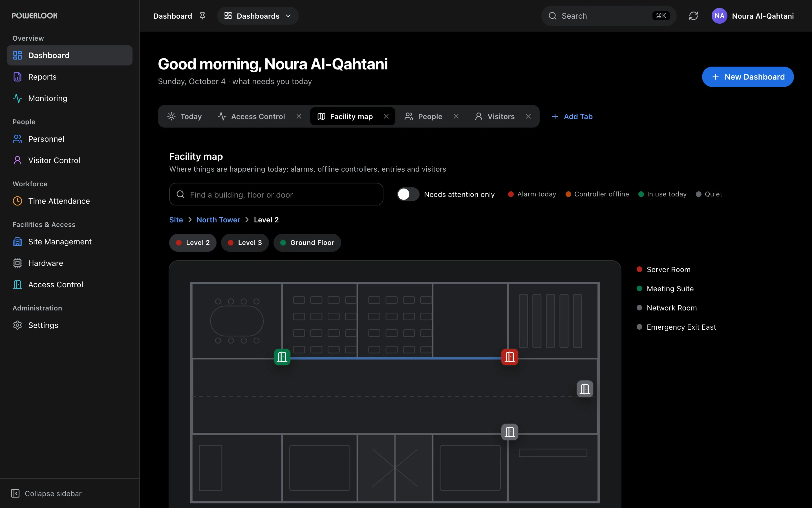Click the Access Control door icon in sidebar
812x508 pixels.
pos(17,284)
